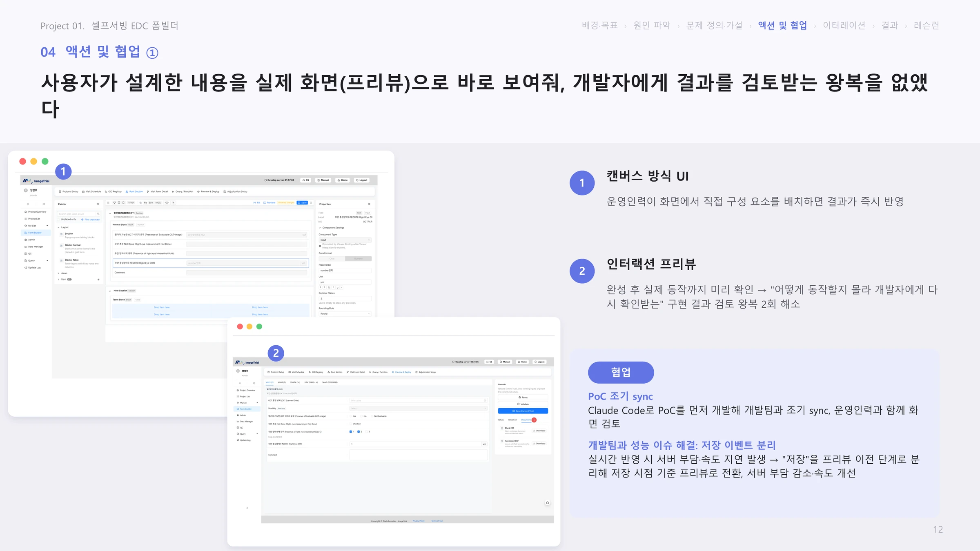The image size is (980, 551).
Task: Click plus icon beside Item in Palette
Action: [98, 280]
